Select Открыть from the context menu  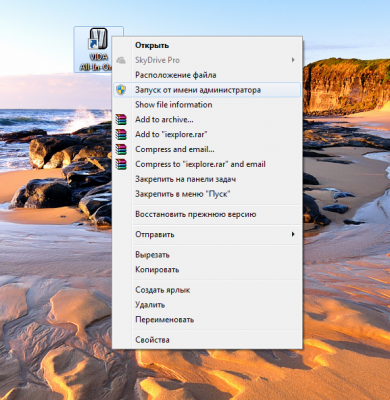point(207,45)
